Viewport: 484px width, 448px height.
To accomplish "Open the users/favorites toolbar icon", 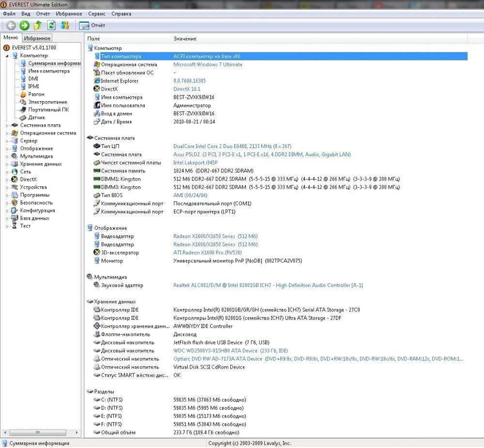I will (x=65, y=25).
